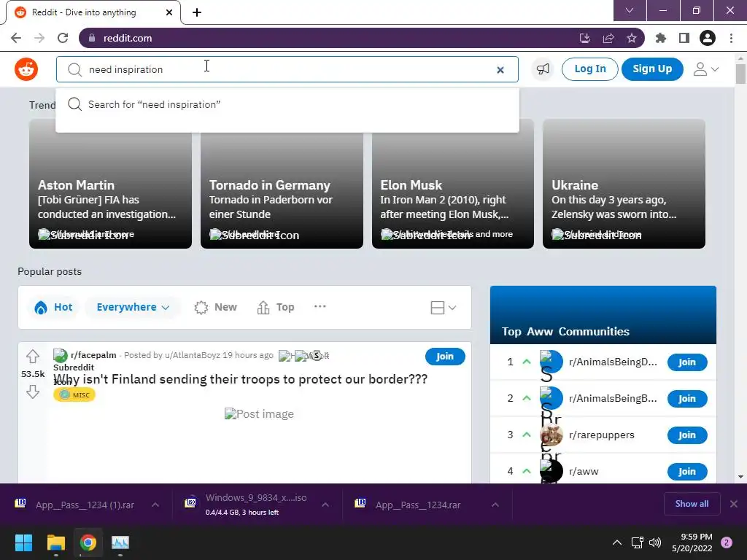Open the Elon Musk trending card
Viewport: 747px width, 560px height.
452,184
